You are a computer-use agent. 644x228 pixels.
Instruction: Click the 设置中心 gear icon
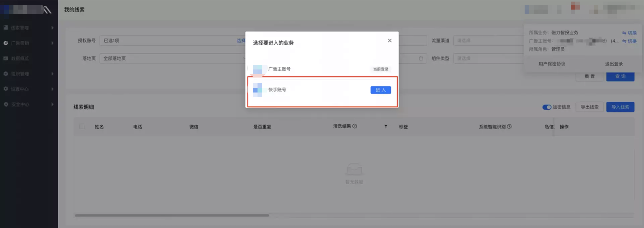6,89
